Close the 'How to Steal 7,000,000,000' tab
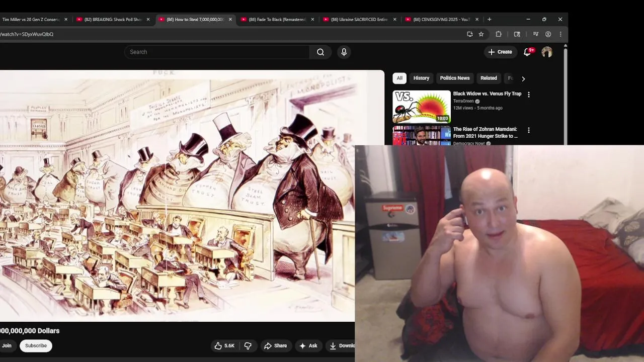Viewport: 644px width, 362px height. pyautogui.click(x=230, y=20)
